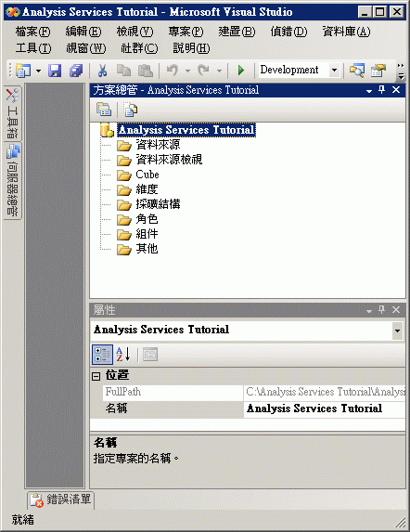This screenshot has height=532, width=410.
Task: Toggle auto-hide pin on 方案總管 panel
Action: (x=382, y=90)
